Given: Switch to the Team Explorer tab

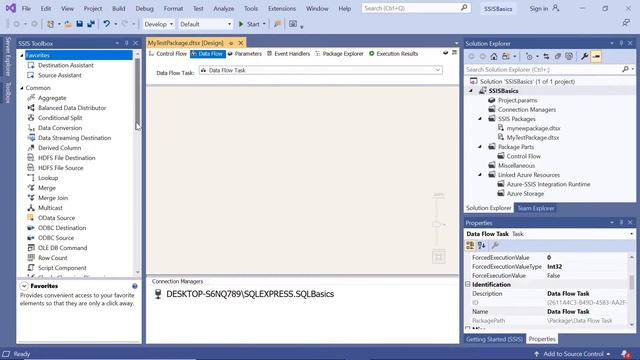Looking at the screenshot, I should pos(536,208).
